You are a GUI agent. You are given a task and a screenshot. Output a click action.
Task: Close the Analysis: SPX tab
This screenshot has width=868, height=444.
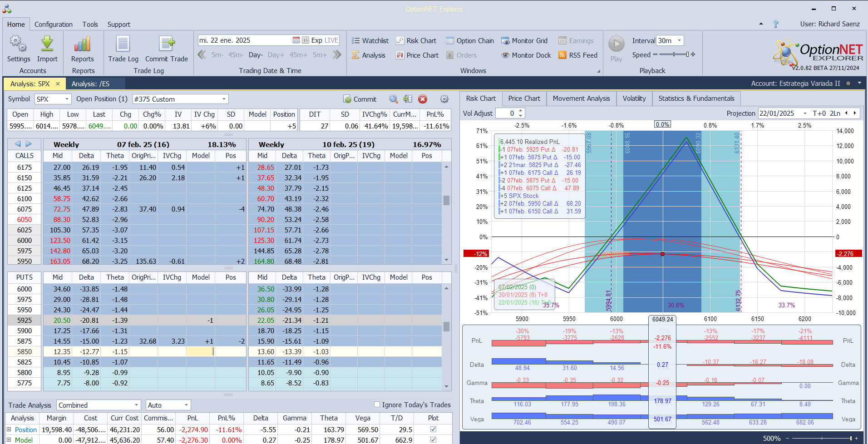58,84
